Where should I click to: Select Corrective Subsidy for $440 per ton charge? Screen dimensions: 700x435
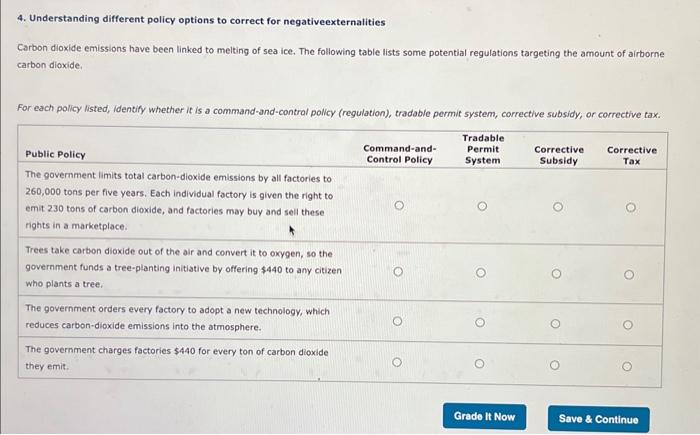556,365
